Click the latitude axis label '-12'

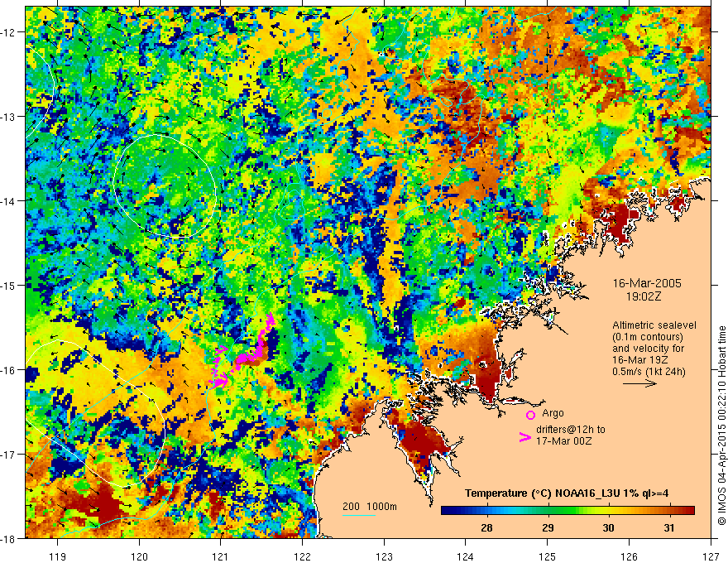point(8,32)
